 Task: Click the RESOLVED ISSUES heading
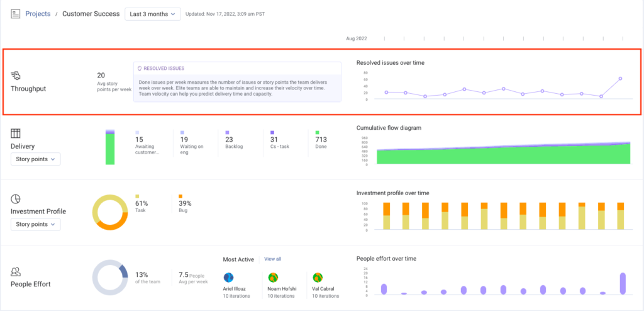[x=164, y=68]
